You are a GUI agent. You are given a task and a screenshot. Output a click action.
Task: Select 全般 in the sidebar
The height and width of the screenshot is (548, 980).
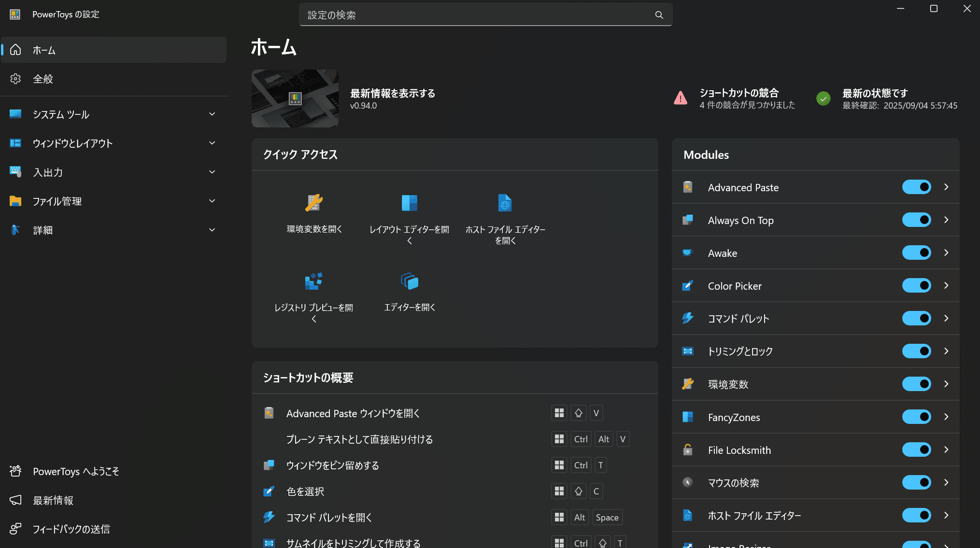point(43,79)
